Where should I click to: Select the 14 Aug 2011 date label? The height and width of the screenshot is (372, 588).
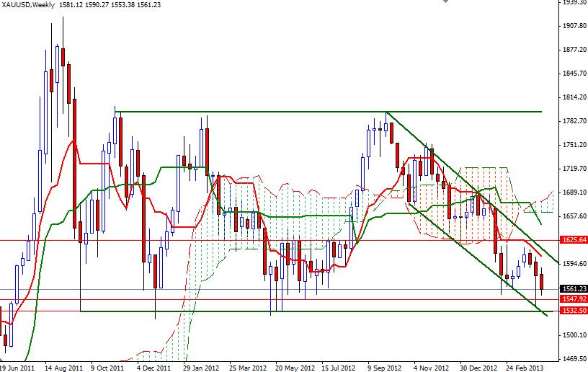[x=63, y=366]
